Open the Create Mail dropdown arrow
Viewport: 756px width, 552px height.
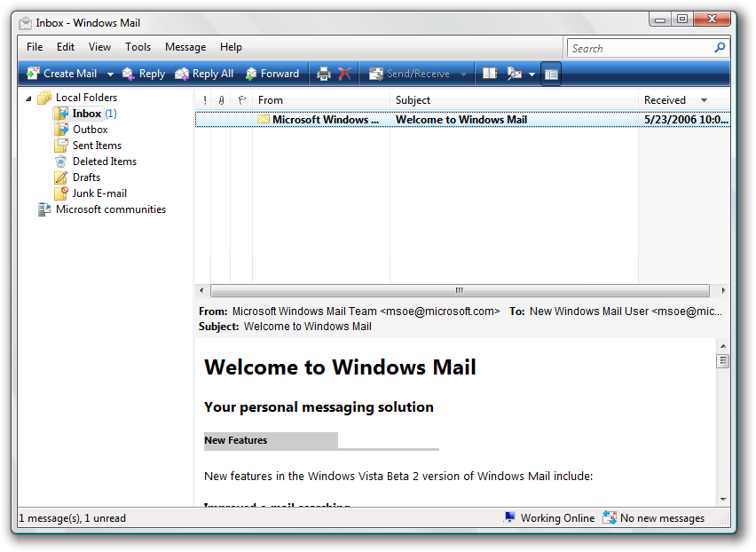[x=110, y=75]
